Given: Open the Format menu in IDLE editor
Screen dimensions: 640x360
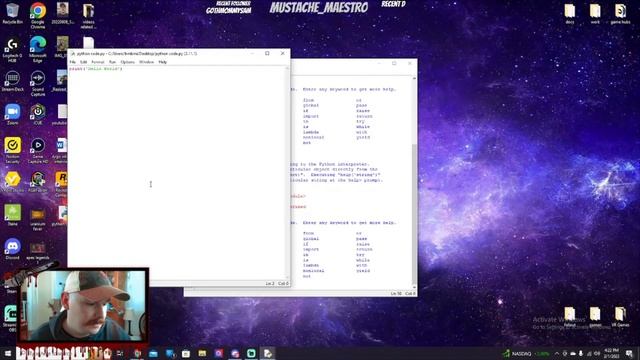Looking at the screenshot, I should tap(98, 62).
